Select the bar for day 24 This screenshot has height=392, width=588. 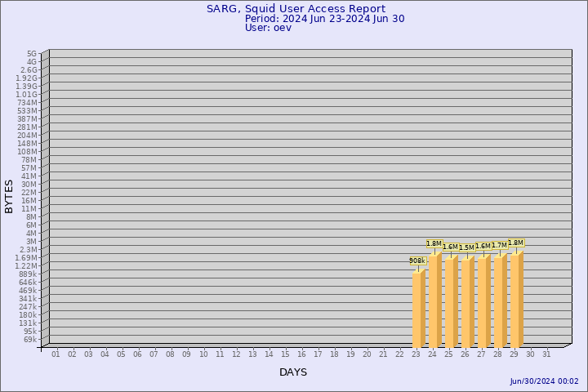434,301
